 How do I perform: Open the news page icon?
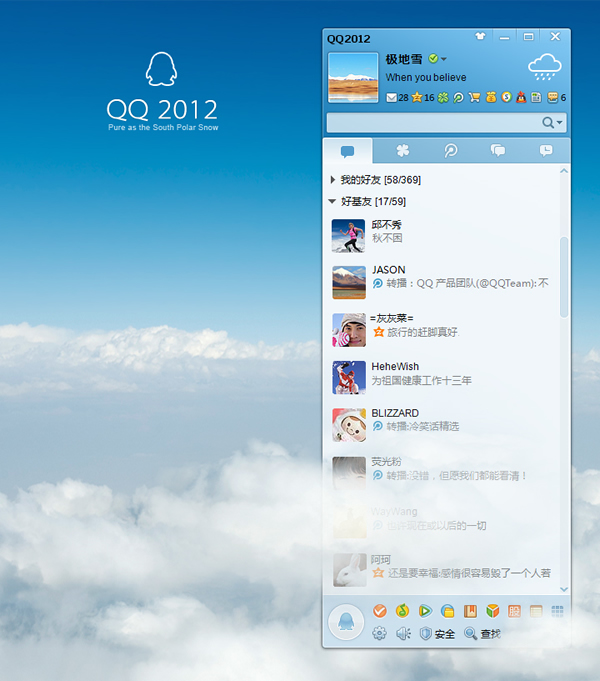(x=537, y=97)
